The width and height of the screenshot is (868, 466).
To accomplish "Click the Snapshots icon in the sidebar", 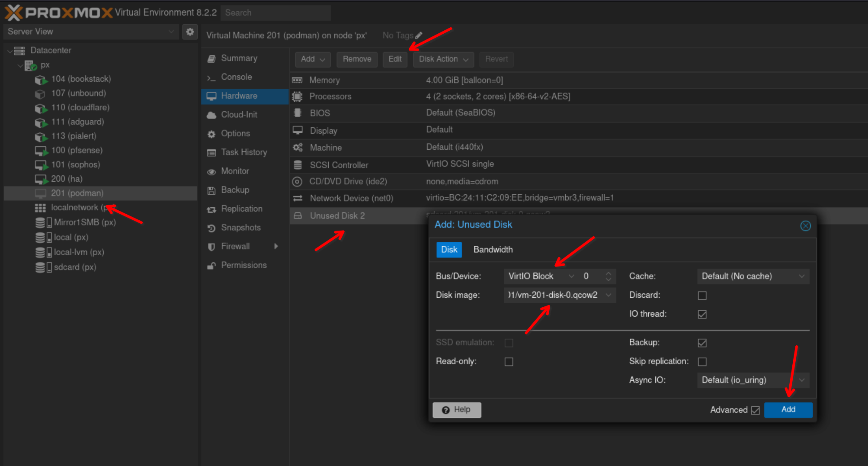I will (x=211, y=228).
